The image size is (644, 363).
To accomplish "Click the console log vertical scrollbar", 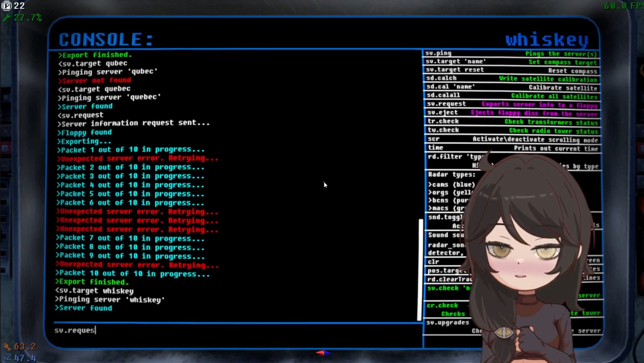I will (420, 269).
